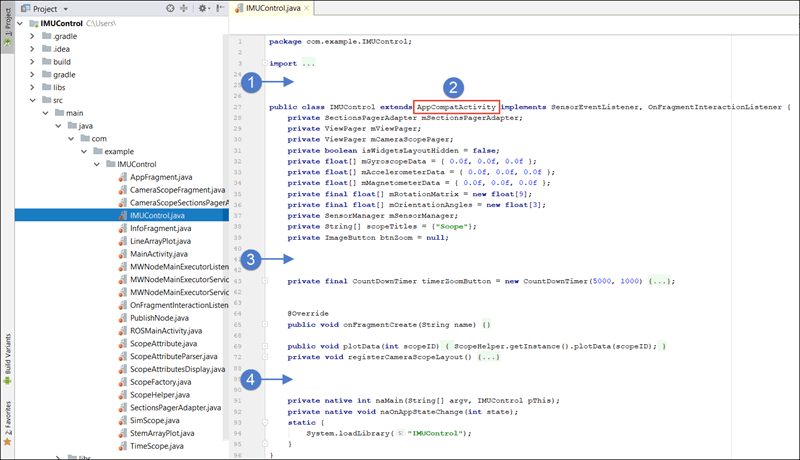Image resolution: width=800 pixels, height=460 pixels.
Task: Toggle the fold marker beside import line
Action: 264,63
